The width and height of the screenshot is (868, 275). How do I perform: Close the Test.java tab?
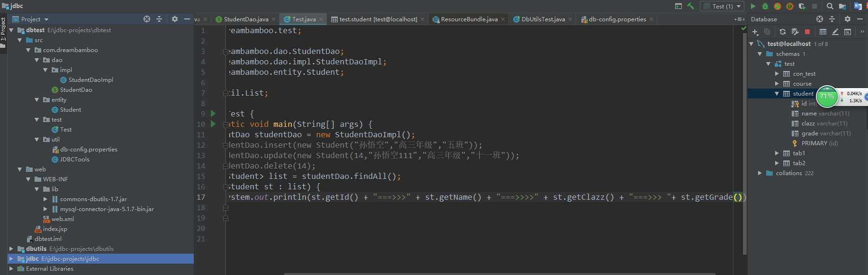click(321, 19)
